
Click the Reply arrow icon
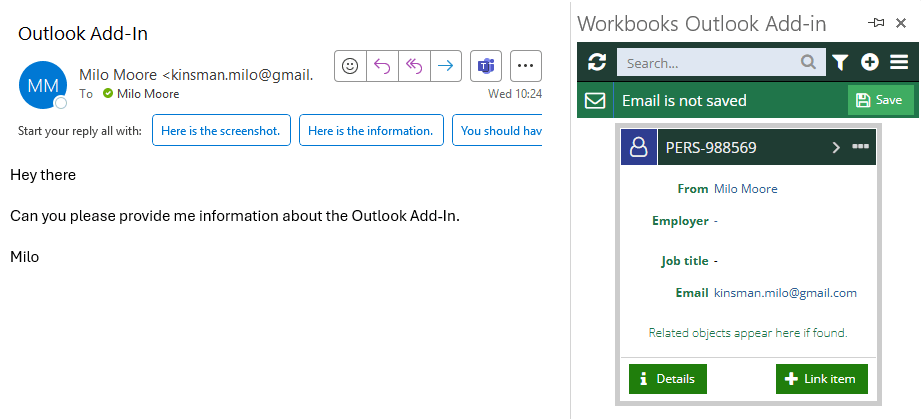(382, 66)
